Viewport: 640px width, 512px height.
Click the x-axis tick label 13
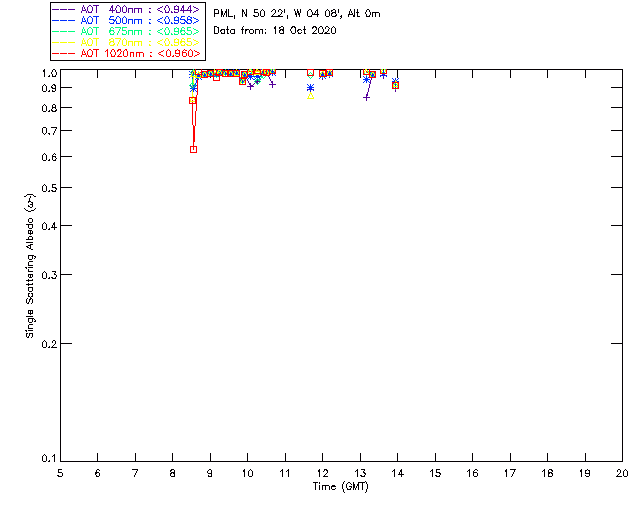click(x=360, y=473)
